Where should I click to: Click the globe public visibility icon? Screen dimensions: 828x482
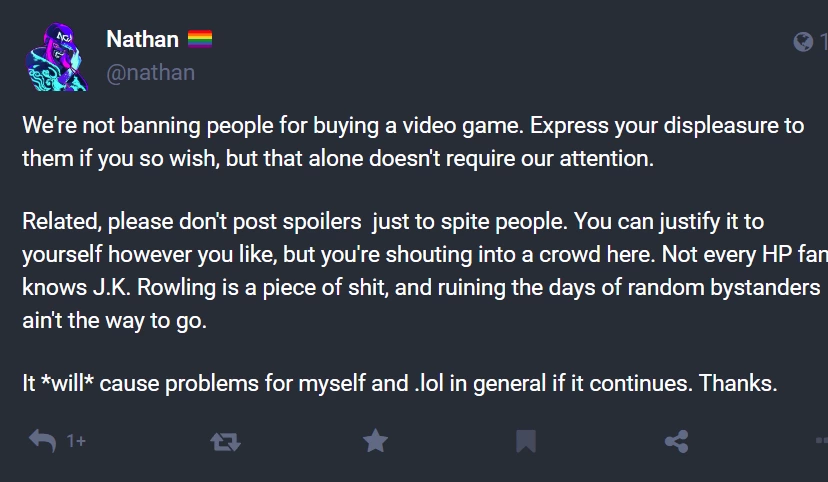coord(803,41)
